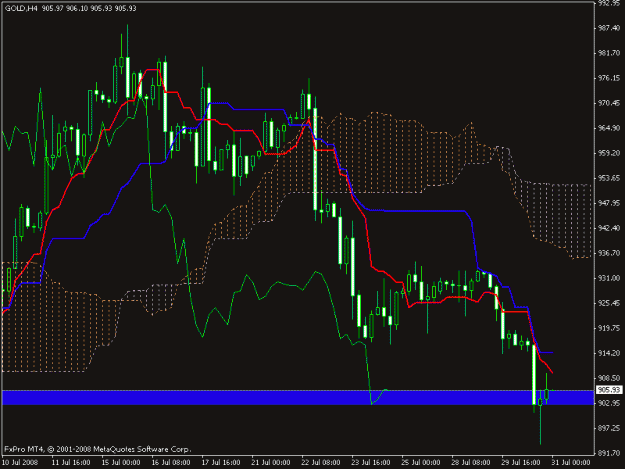This screenshot has width=625, height=469.
Task: Click the 15 Jul 00:00 time label
Action: pos(121,462)
